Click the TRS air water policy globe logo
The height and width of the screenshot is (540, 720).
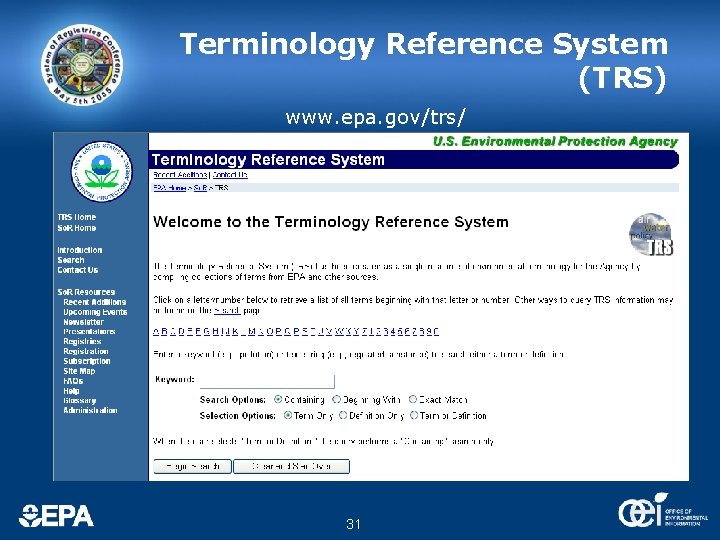click(x=651, y=234)
